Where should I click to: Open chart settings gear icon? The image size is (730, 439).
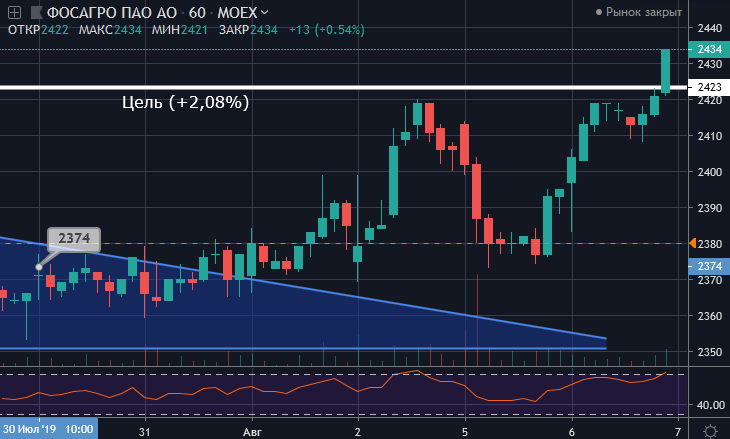710,431
